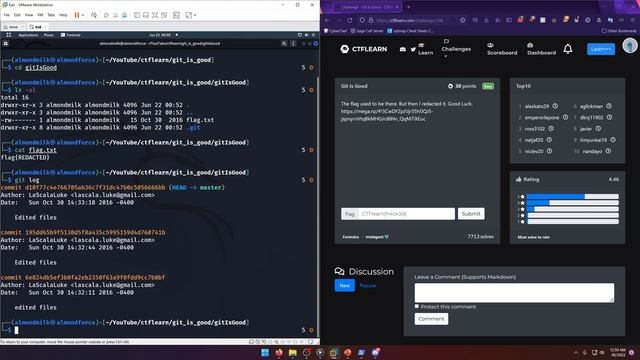Select the Kali VM tab in VMware
The image size is (640, 360).
tap(38, 27)
